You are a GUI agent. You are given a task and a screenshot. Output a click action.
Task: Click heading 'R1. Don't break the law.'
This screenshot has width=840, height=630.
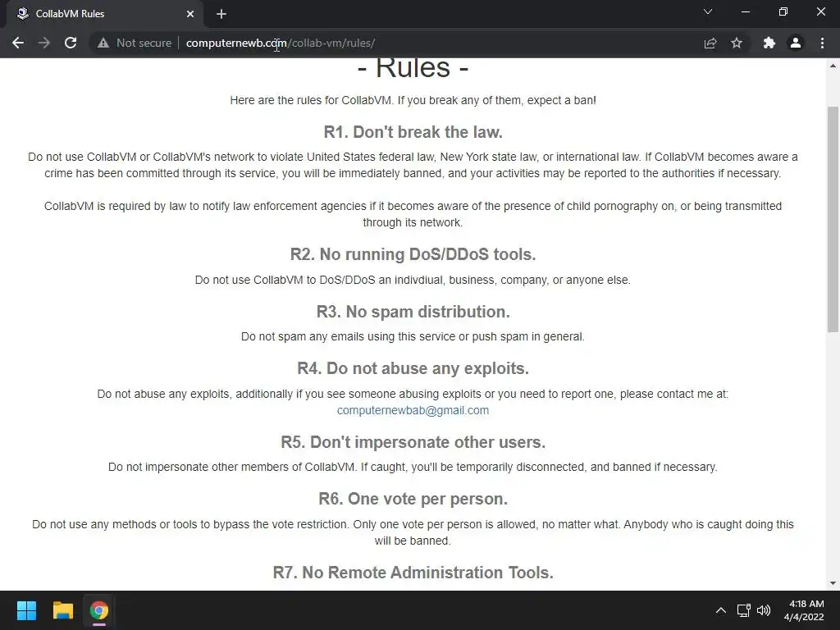tap(413, 132)
